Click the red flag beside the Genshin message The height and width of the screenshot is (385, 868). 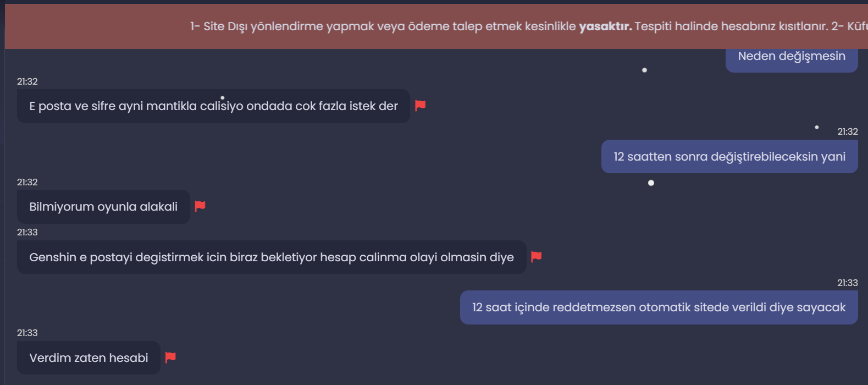coord(537,256)
